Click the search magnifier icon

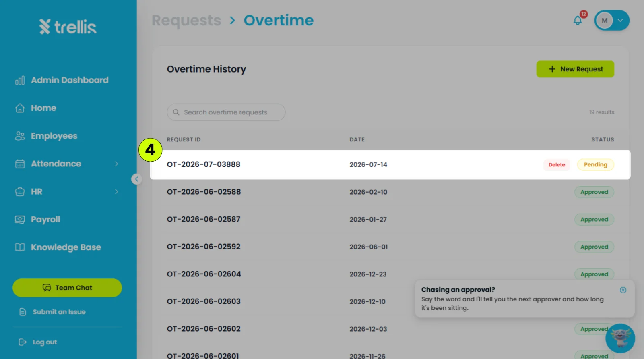[176, 112]
